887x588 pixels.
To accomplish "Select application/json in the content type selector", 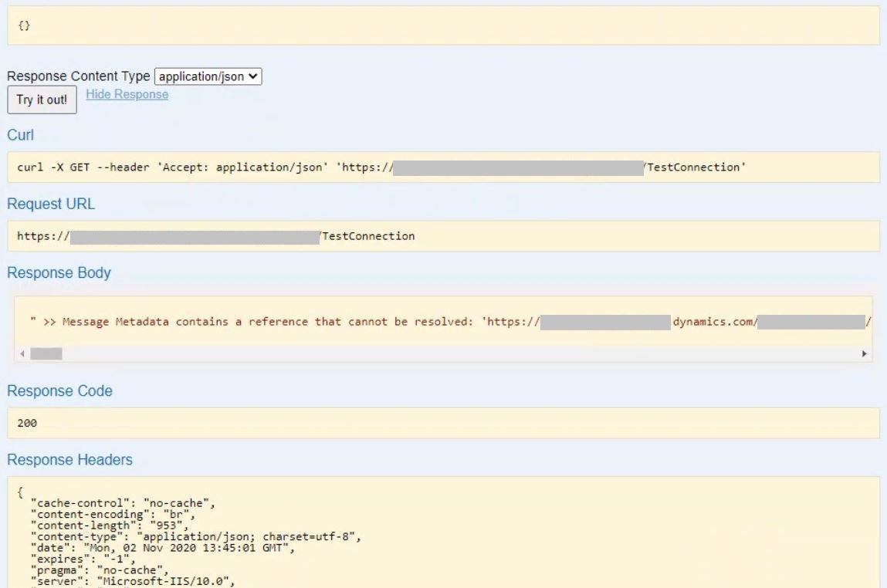I will (x=203, y=76).
